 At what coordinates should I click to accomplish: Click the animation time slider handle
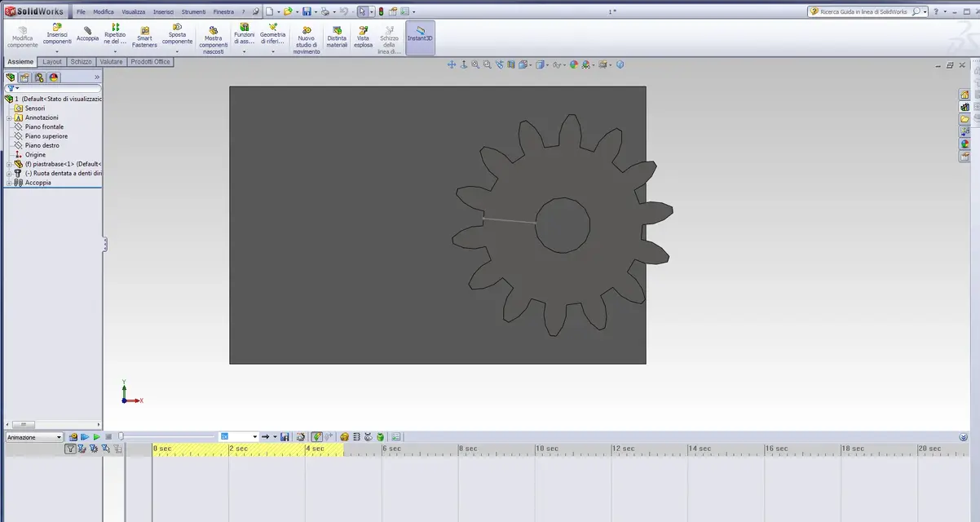(x=121, y=437)
